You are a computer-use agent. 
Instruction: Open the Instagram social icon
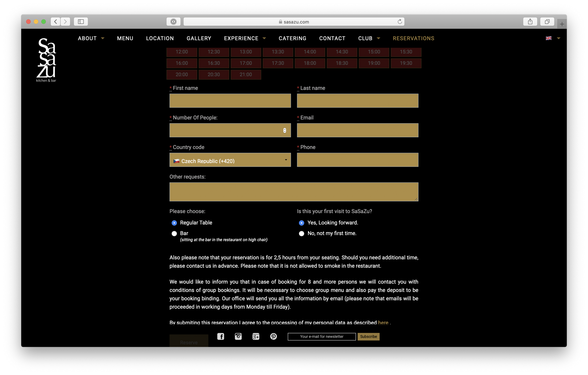(238, 336)
